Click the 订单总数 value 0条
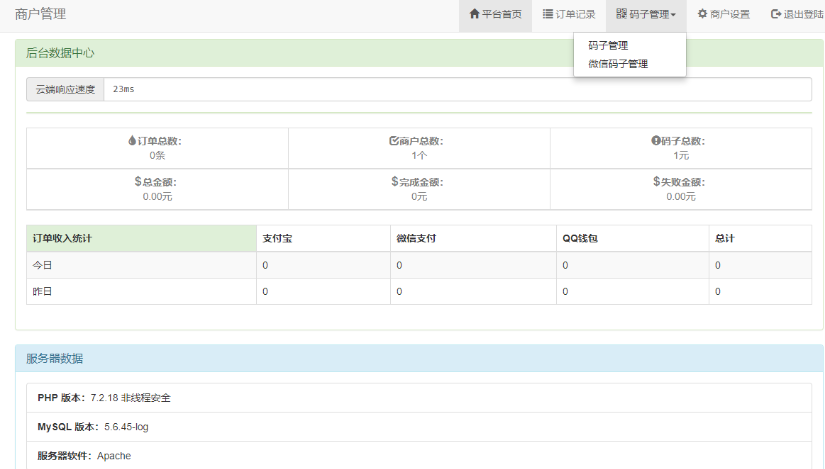This screenshot has height=469, width=825. tap(157, 155)
